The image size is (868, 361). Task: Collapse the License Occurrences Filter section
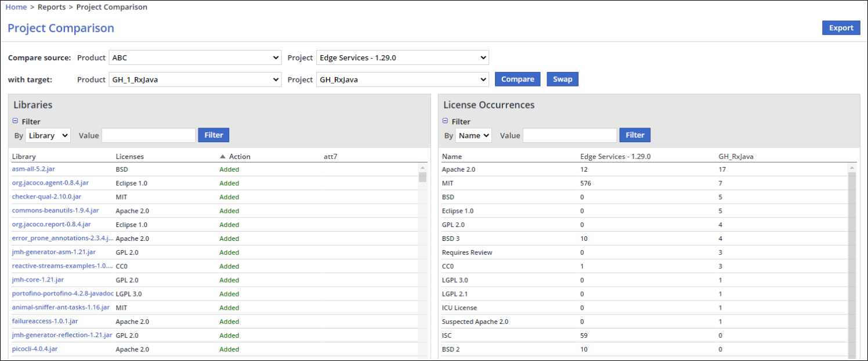(x=446, y=121)
